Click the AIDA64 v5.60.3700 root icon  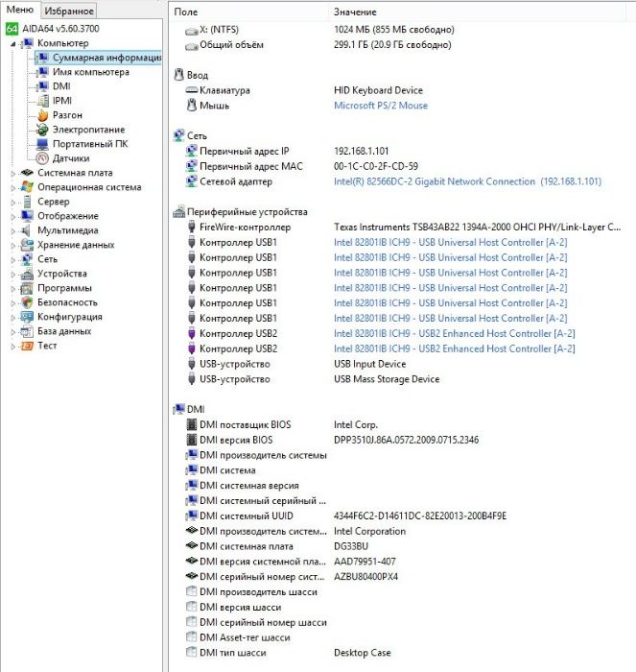12,29
